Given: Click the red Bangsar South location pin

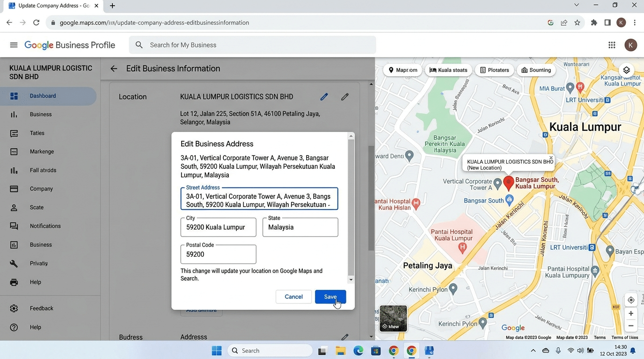Looking at the screenshot, I should 509,183.
